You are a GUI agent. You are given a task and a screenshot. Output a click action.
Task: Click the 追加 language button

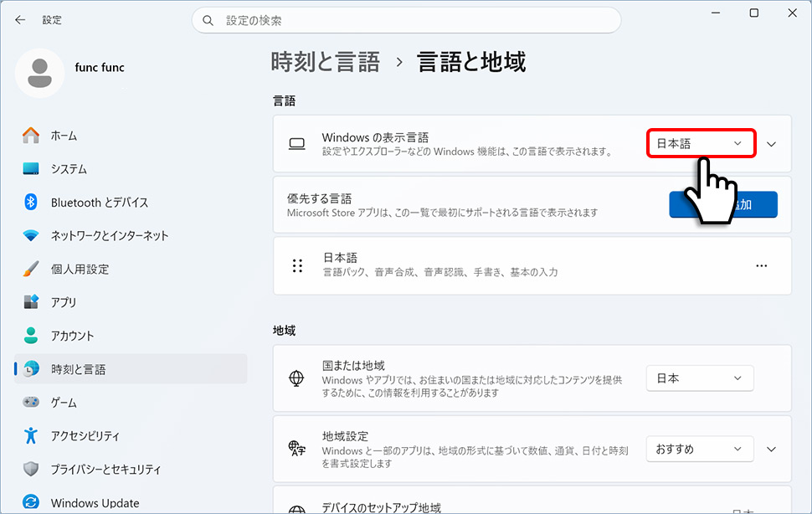[723, 204]
